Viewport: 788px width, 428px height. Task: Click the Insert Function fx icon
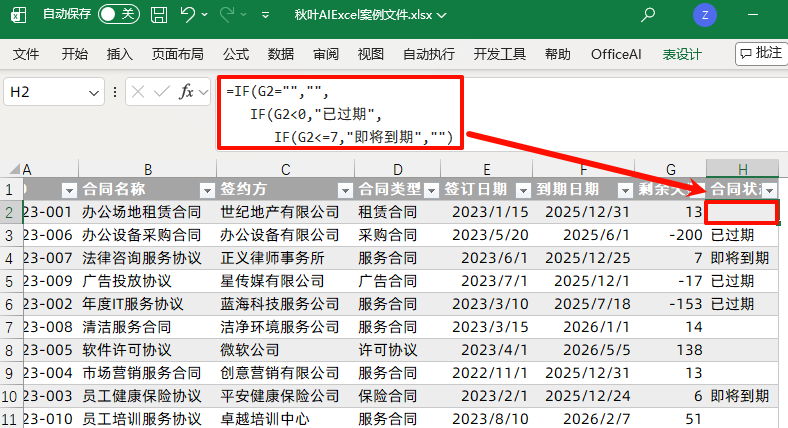coord(186,92)
